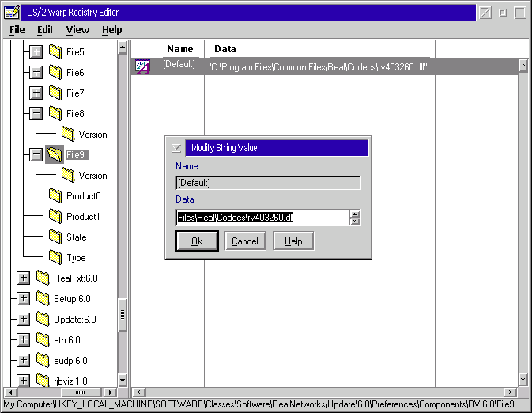Screen dimensions: 532x413
Task: Click the Data field up spin arrow
Action: coord(355,214)
